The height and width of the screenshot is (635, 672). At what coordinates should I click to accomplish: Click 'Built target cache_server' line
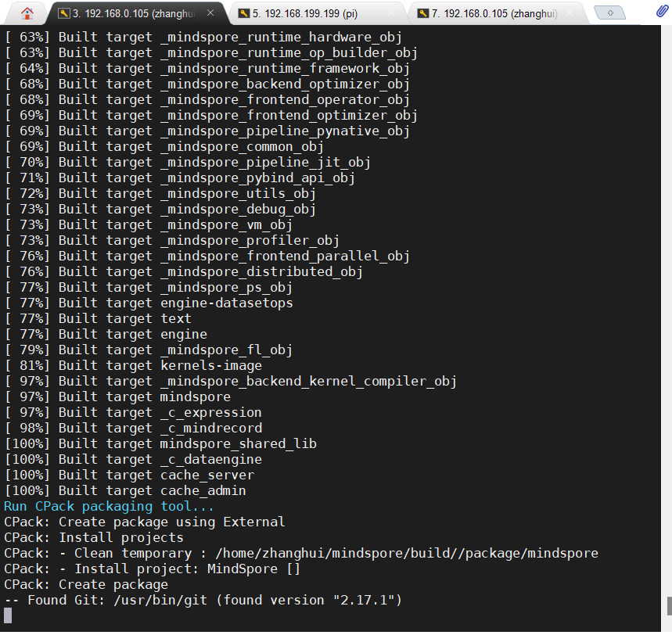(129, 475)
